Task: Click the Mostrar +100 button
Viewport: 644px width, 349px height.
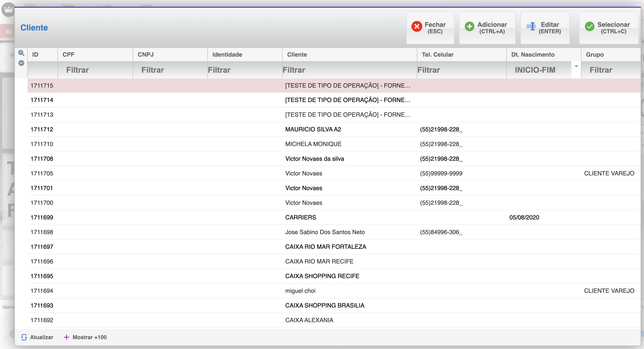Action: point(90,337)
